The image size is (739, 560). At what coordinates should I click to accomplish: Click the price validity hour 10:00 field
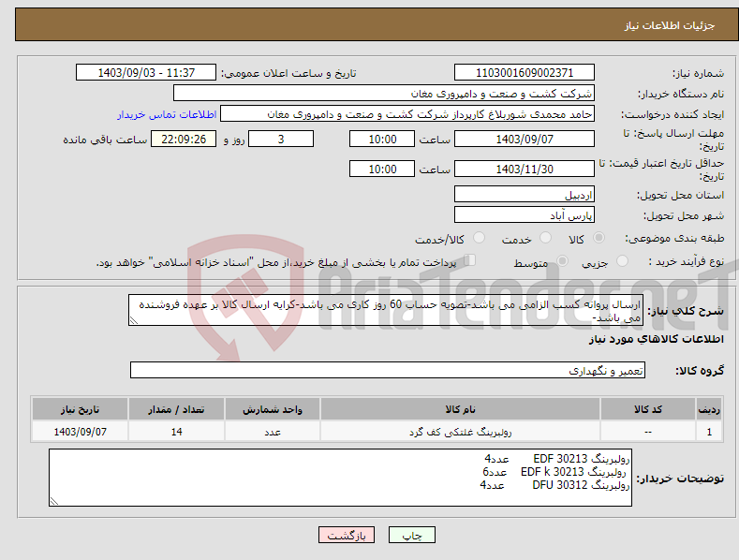click(x=382, y=169)
